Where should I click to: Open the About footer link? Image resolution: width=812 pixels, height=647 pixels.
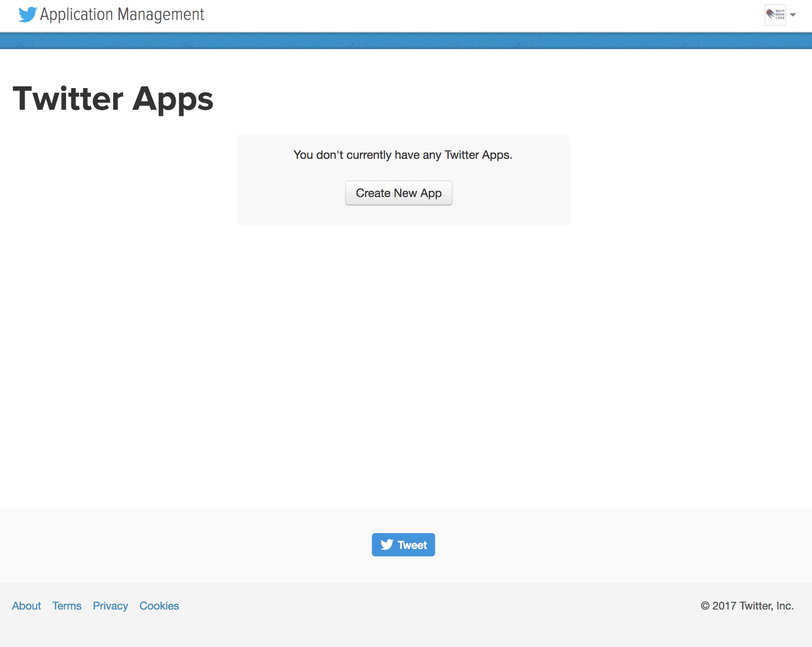pos(26,606)
